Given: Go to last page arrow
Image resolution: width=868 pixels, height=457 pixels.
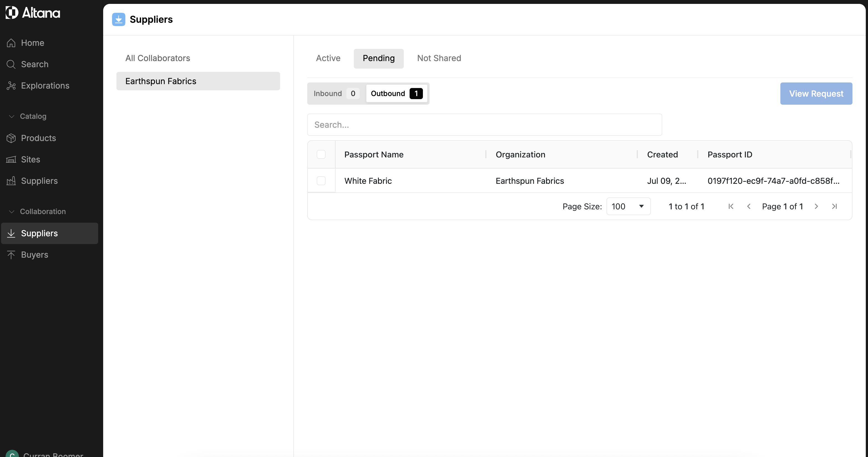Looking at the screenshot, I should pos(834,206).
